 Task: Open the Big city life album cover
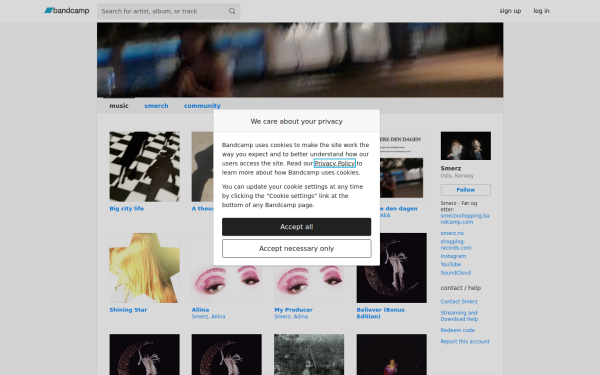point(144,166)
